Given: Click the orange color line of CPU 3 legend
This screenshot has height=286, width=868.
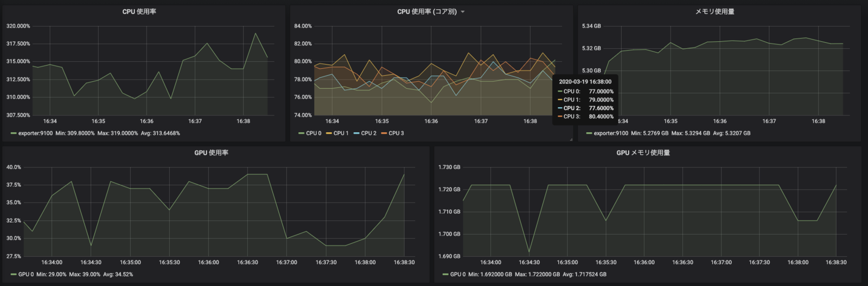Looking at the screenshot, I should [384, 133].
